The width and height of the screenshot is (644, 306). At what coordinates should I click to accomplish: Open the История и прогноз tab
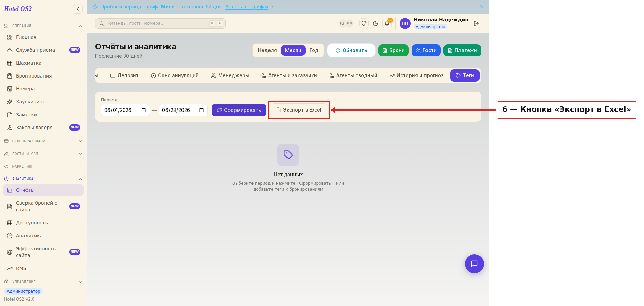coord(417,75)
